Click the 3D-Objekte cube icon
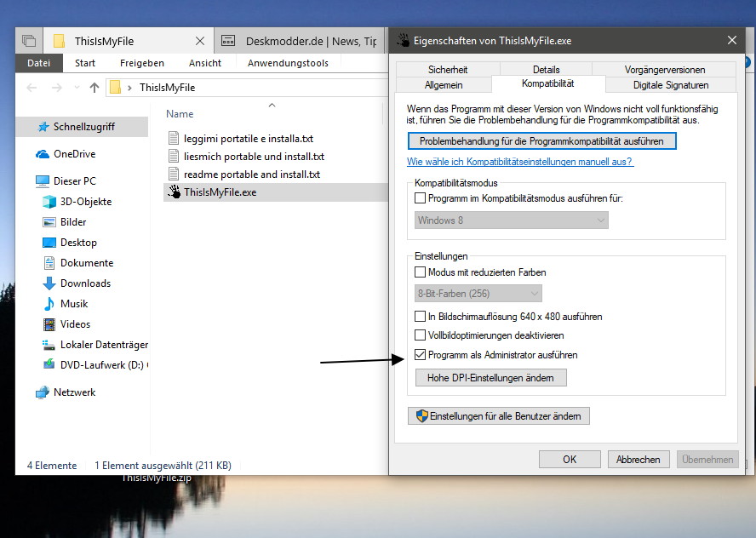 pyautogui.click(x=49, y=202)
